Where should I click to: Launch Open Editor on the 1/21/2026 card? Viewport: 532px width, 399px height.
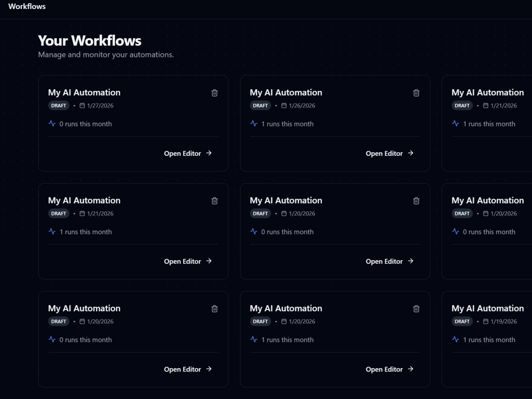coord(188,261)
